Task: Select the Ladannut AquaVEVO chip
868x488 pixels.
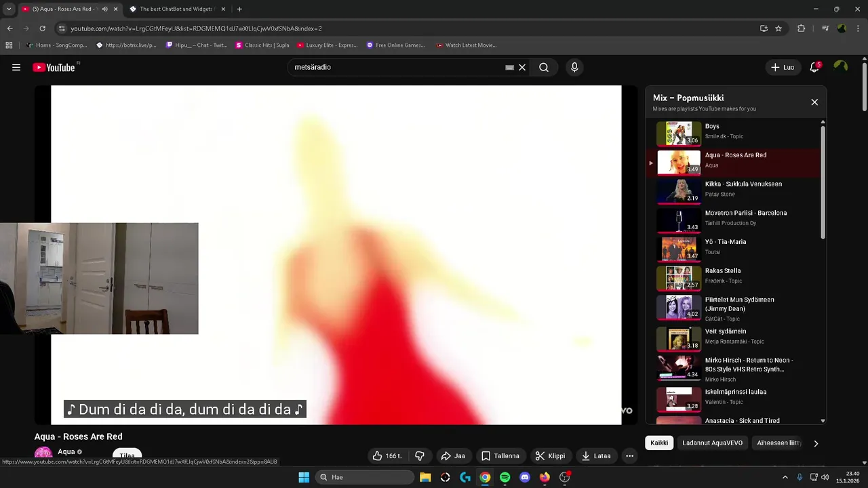Action: point(712,443)
